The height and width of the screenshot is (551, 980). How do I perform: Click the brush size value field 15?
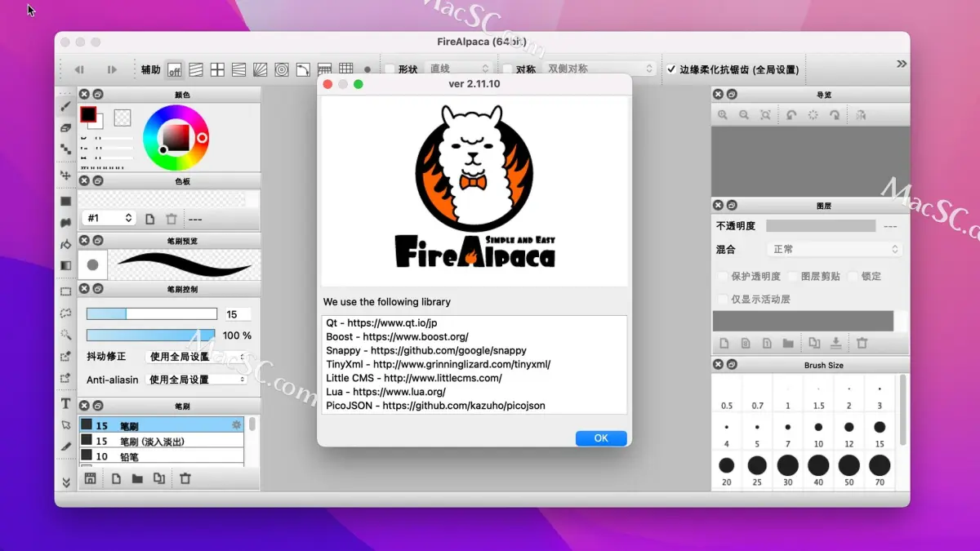pyautogui.click(x=237, y=314)
